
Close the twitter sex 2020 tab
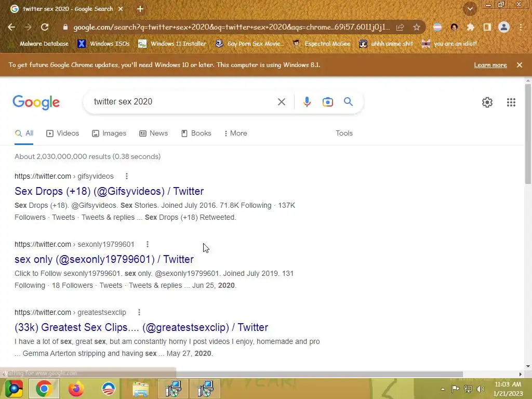pos(121,9)
